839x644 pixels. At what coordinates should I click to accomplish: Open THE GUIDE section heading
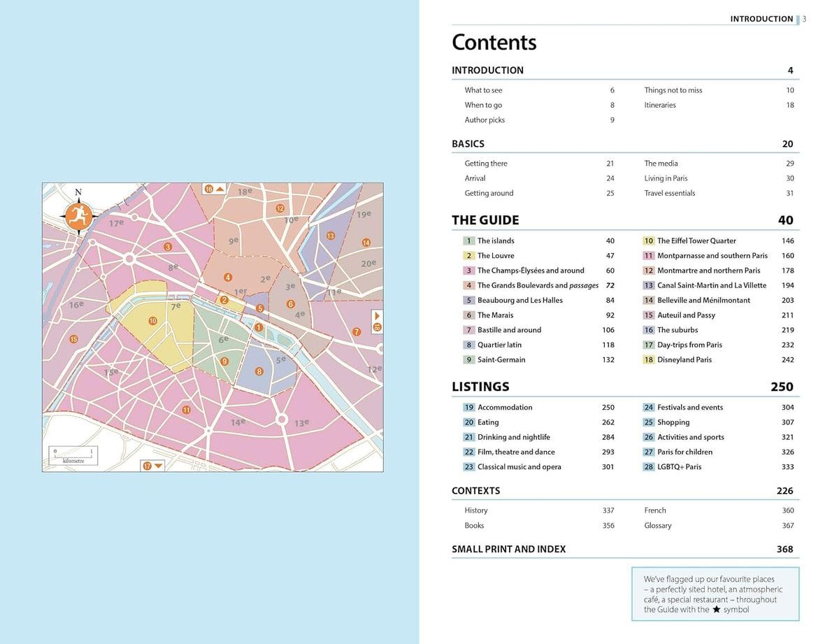click(485, 220)
